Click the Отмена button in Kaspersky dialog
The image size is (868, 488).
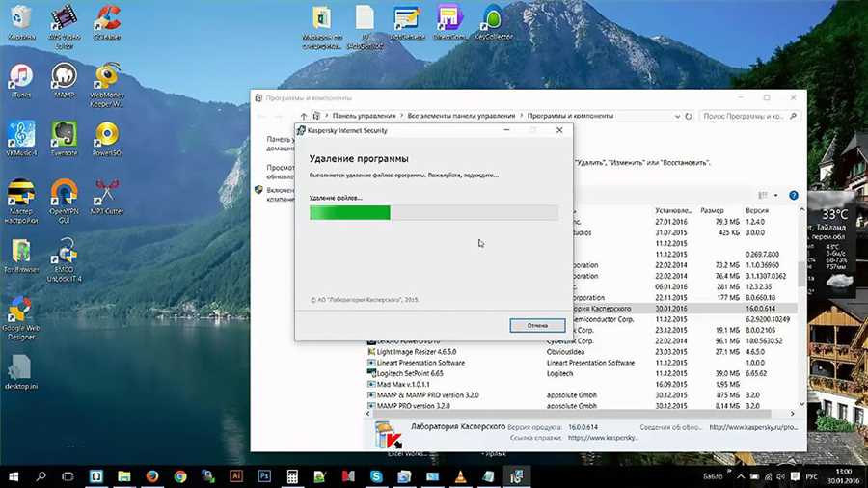(537, 325)
